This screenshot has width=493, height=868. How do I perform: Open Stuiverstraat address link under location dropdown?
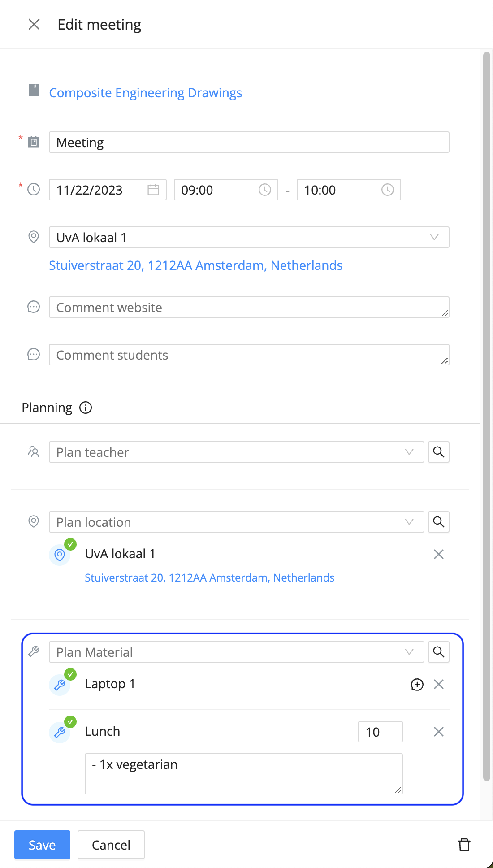(196, 265)
